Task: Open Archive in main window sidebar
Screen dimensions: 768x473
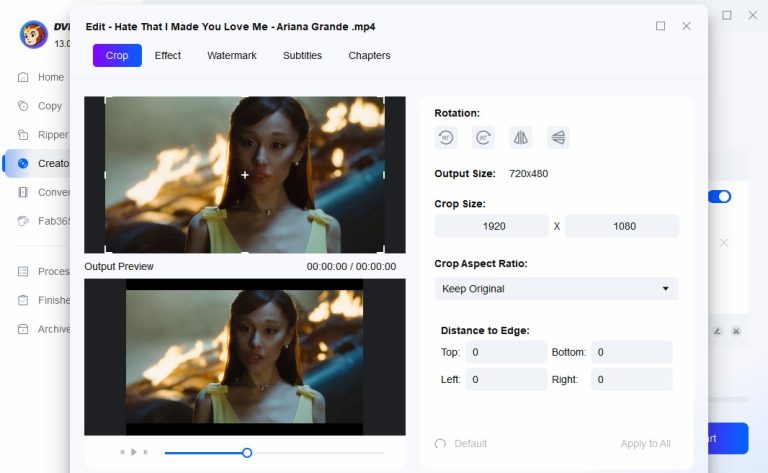Action: 43,329
